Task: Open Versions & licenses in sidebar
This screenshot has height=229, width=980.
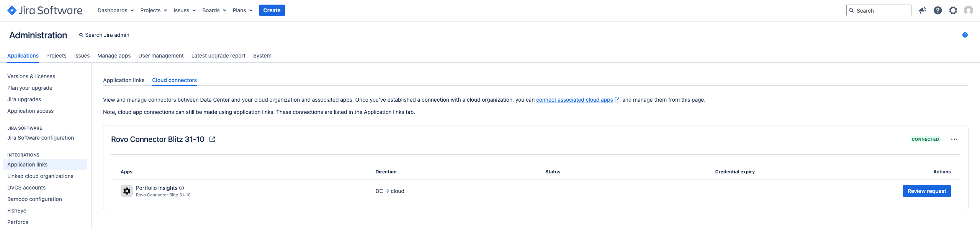Action: pyautogui.click(x=31, y=76)
